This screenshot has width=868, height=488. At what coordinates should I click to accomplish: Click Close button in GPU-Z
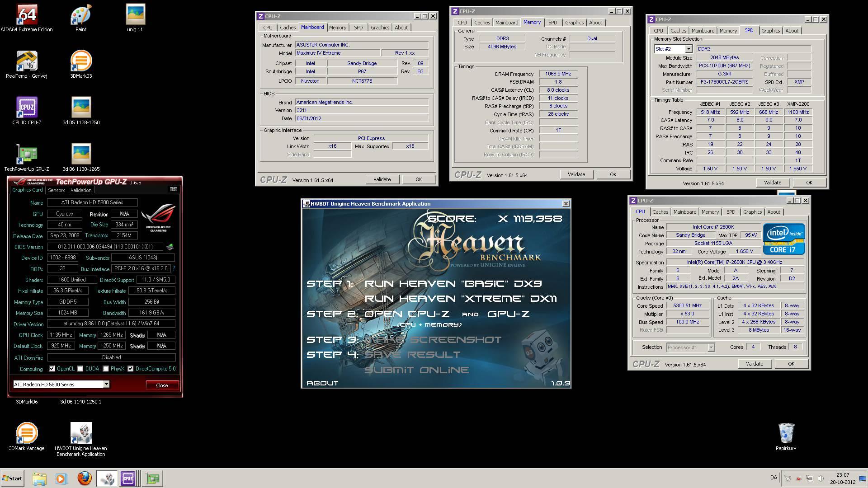tap(162, 385)
